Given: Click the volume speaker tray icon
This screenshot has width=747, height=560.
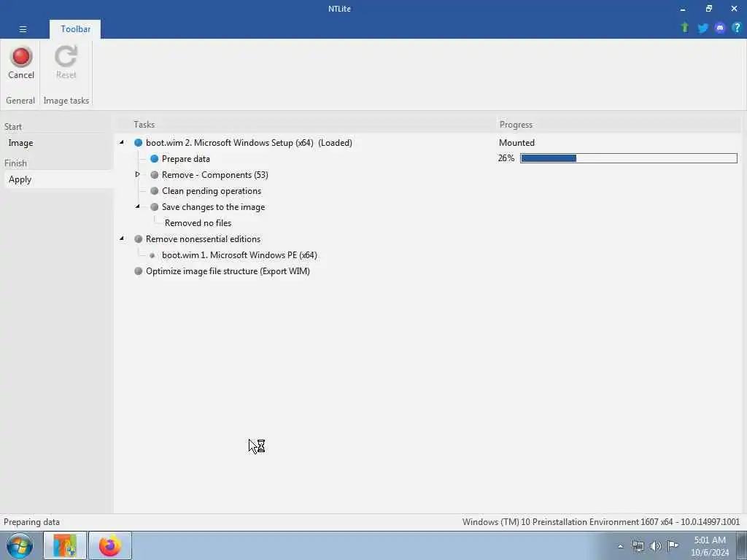Looking at the screenshot, I should (x=656, y=546).
